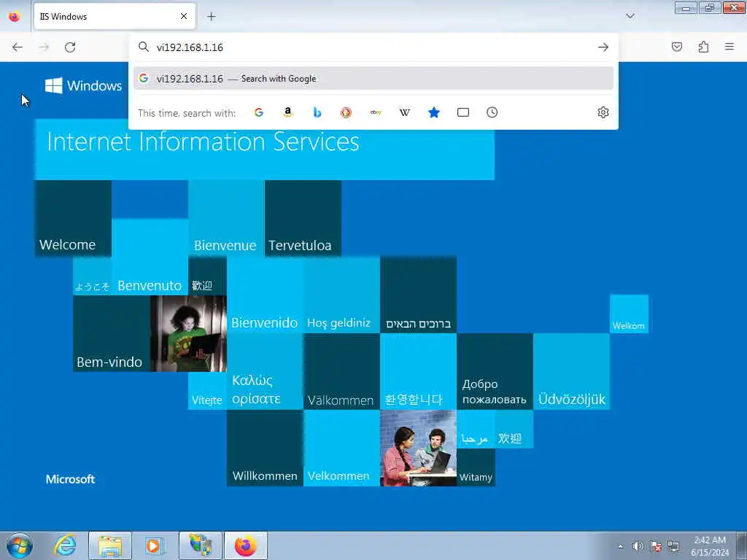Click the Vítejte tile
Screen dimensions: 747x560
tap(207, 391)
